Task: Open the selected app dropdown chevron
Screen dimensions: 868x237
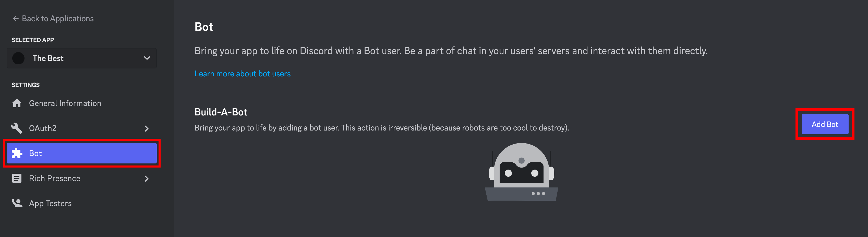Action: click(x=147, y=58)
